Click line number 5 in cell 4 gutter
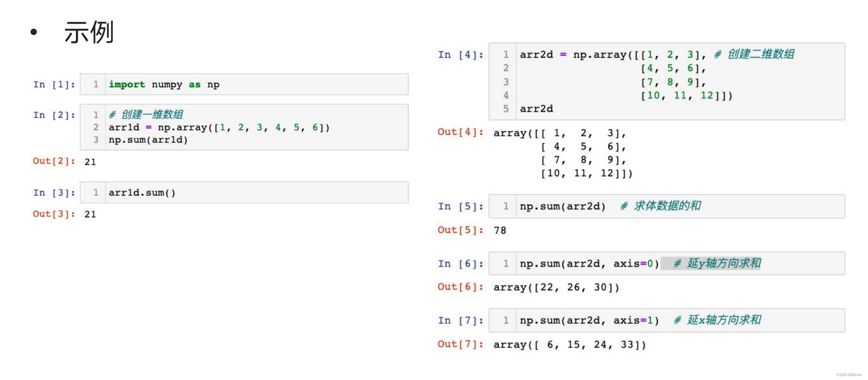Viewport: 868px width, 380px height. (506, 109)
